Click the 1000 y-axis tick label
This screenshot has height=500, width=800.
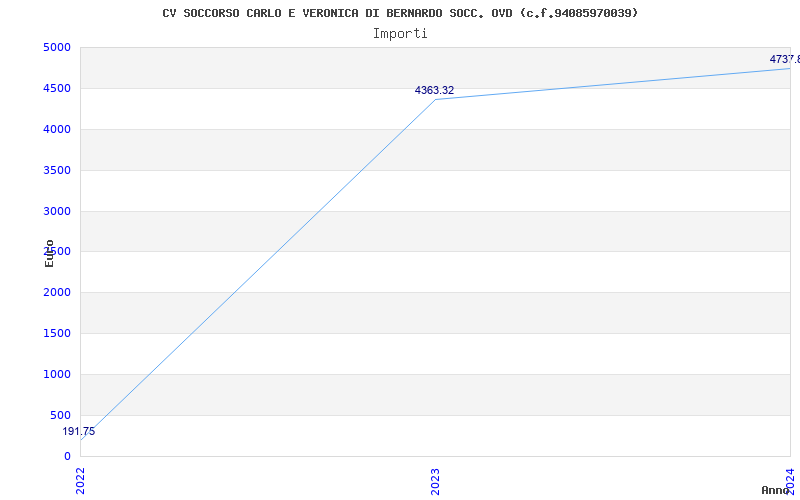point(57,374)
